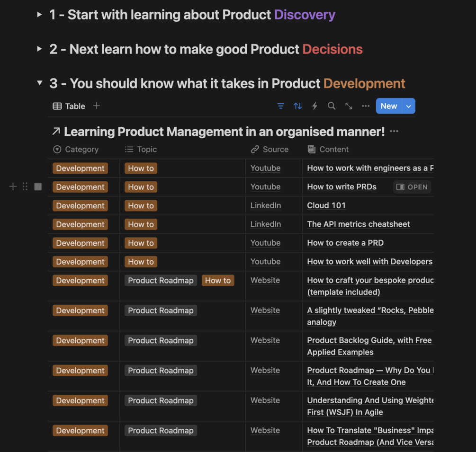Select the Table view tab
The width and height of the screenshot is (476, 452).
69,106
